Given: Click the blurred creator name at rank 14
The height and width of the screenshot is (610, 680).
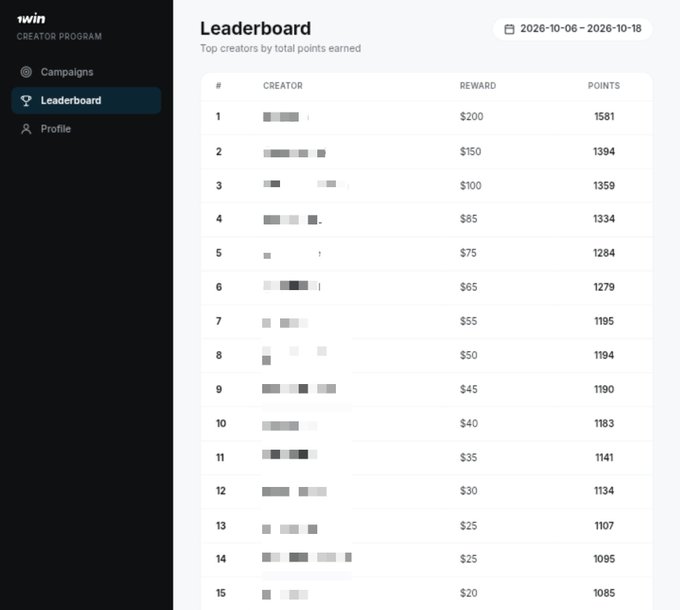Looking at the screenshot, I should pos(307,557).
